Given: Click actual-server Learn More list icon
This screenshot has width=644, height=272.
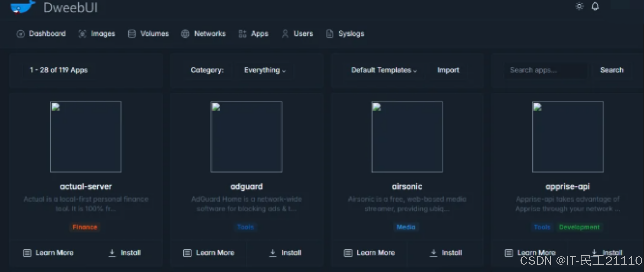Looking at the screenshot, I should [27, 253].
